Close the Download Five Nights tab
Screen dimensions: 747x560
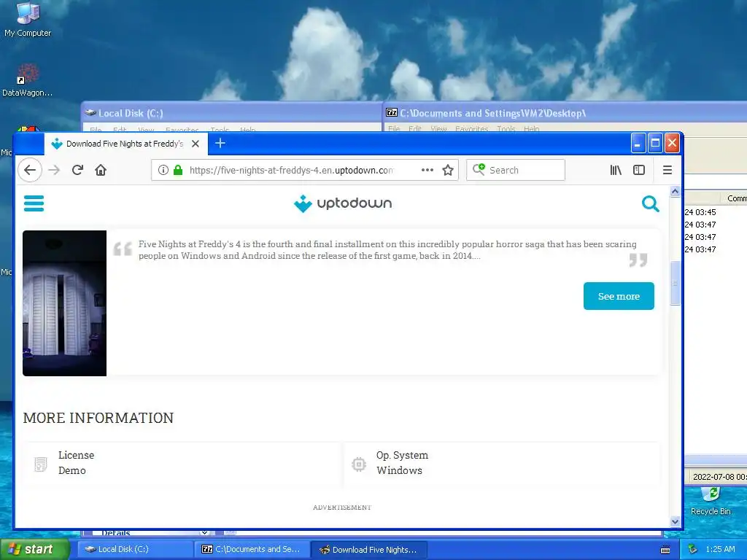click(x=196, y=144)
